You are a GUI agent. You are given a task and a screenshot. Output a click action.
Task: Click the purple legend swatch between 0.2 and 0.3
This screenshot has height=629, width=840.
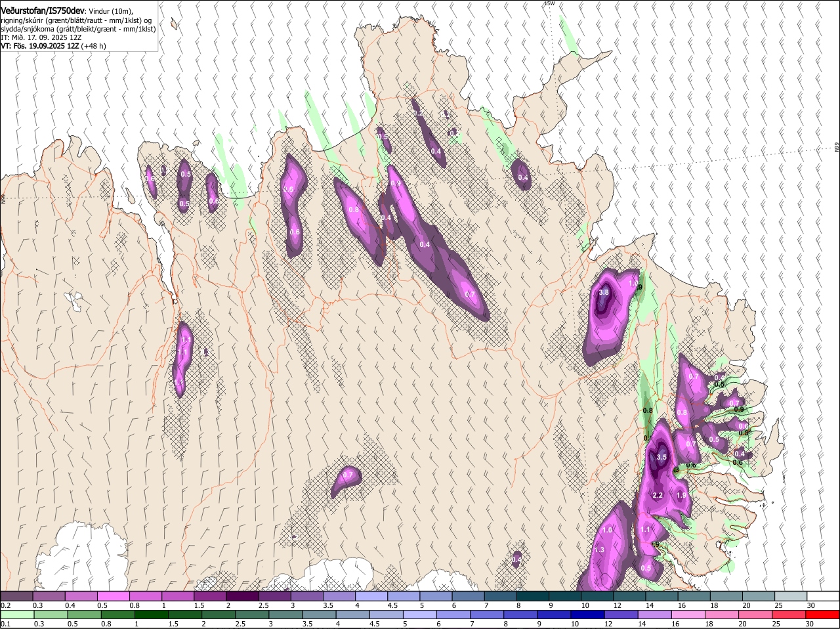pyautogui.click(x=16, y=596)
